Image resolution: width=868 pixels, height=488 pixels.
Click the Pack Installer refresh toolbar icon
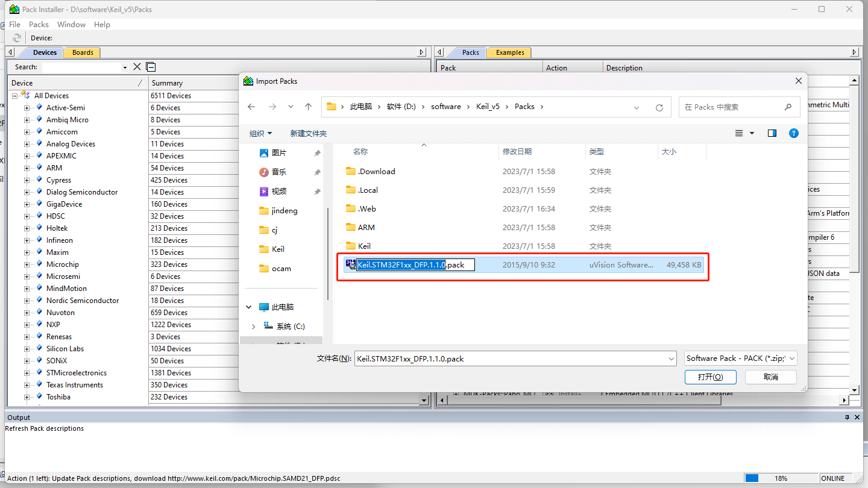coord(17,38)
